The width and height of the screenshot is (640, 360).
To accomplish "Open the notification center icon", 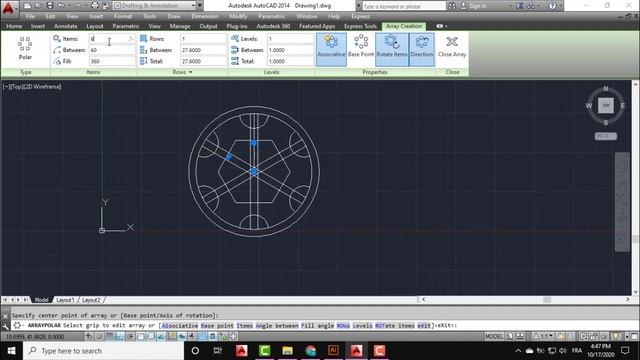I will coord(625,351).
